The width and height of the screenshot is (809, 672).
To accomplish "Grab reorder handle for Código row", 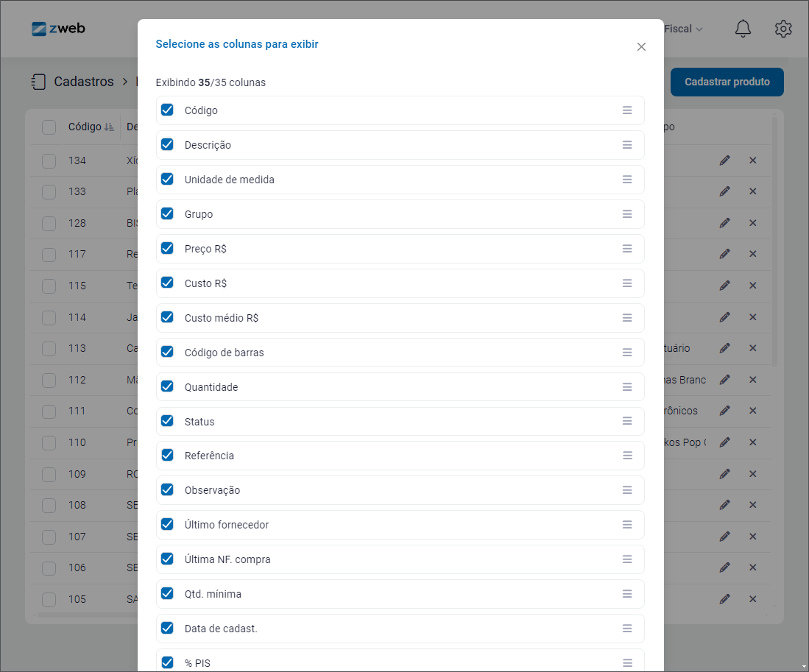I will (x=627, y=110).
